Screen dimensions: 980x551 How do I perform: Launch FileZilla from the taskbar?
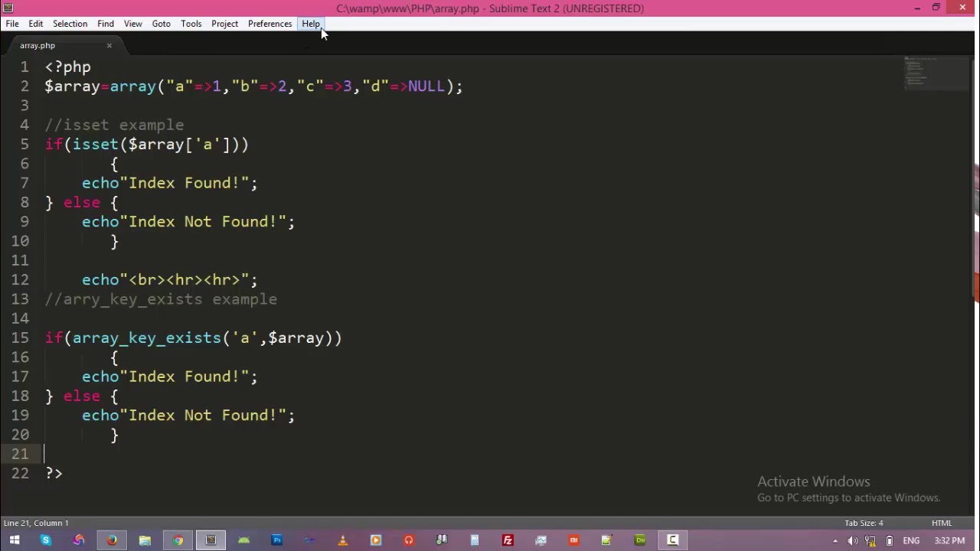508,540
